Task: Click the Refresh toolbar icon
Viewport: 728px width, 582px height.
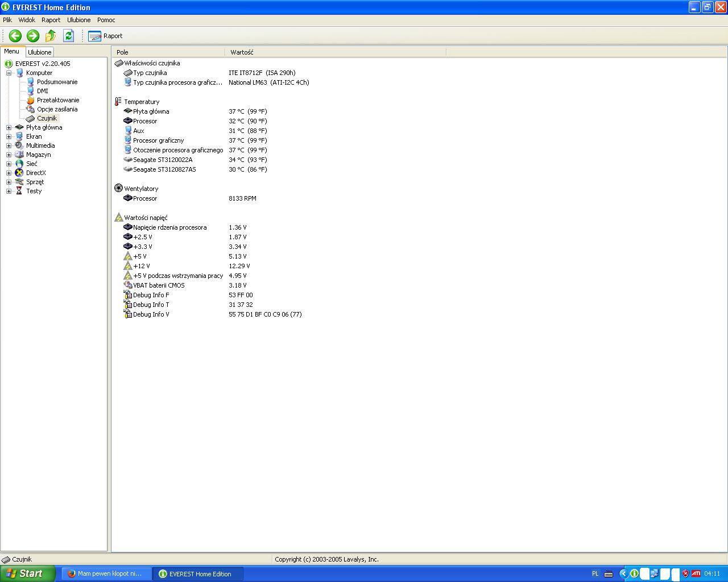Action: point(69,36)
